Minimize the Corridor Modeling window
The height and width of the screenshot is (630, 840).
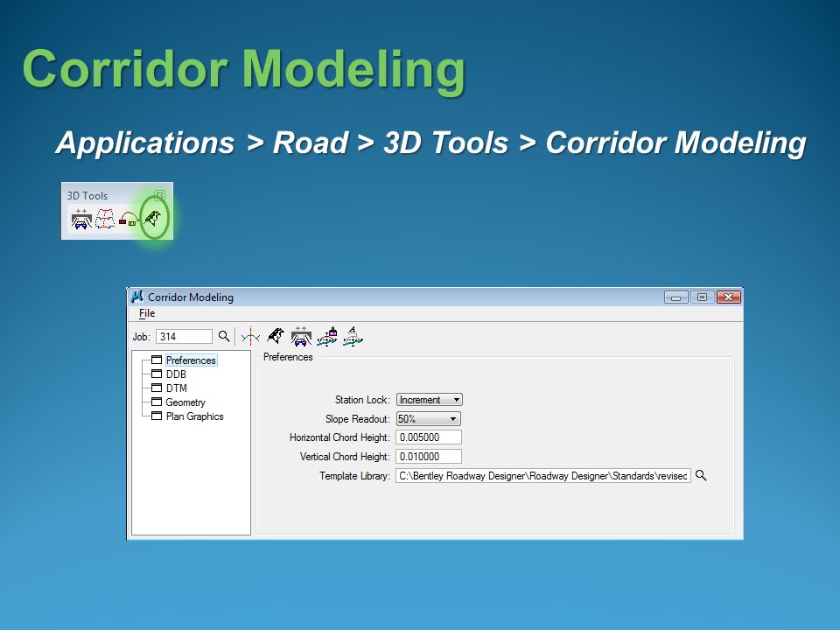[676, 297]
